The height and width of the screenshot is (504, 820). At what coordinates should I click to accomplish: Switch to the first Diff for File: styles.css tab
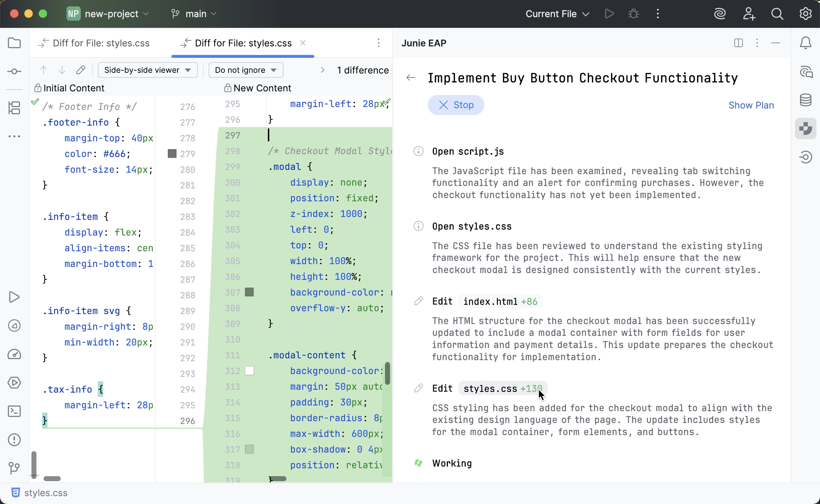tap(101, 43)
